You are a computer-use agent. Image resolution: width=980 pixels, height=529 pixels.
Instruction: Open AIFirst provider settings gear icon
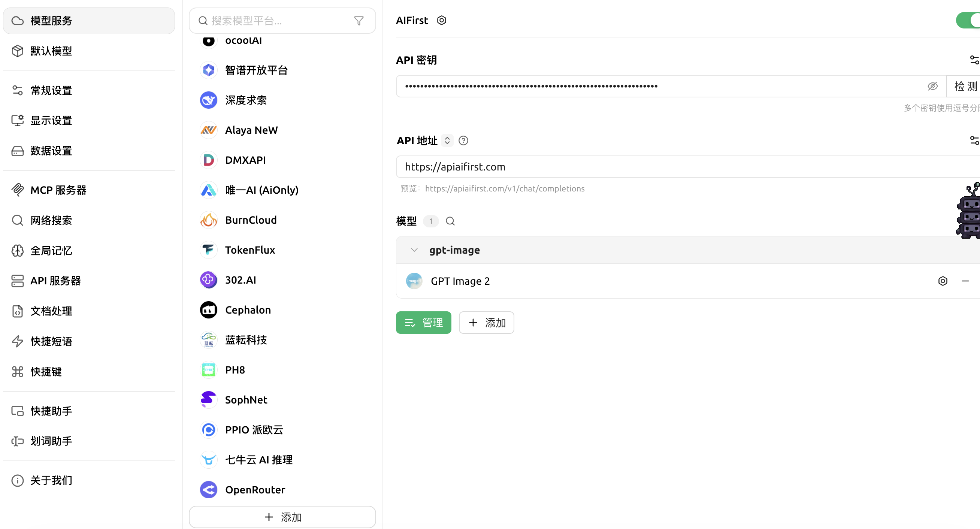click(x=441, y=20)
